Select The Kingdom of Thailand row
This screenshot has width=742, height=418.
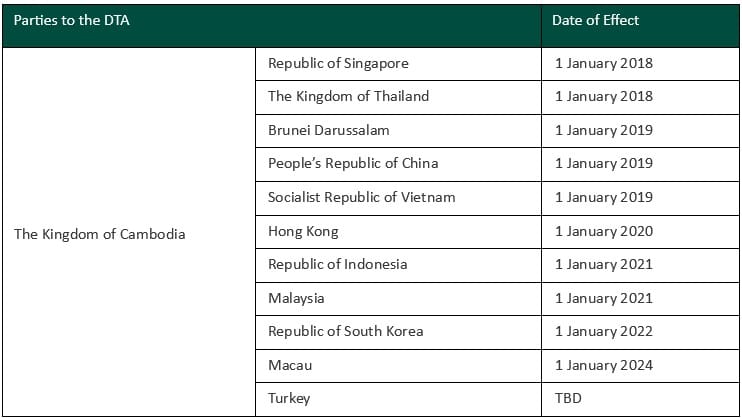[348, 96]
